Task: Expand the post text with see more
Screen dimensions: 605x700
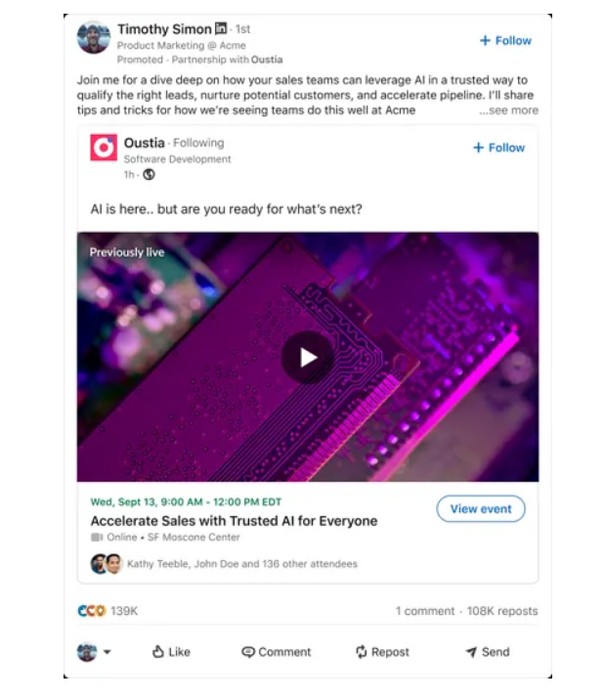Action: click(508, 110)
